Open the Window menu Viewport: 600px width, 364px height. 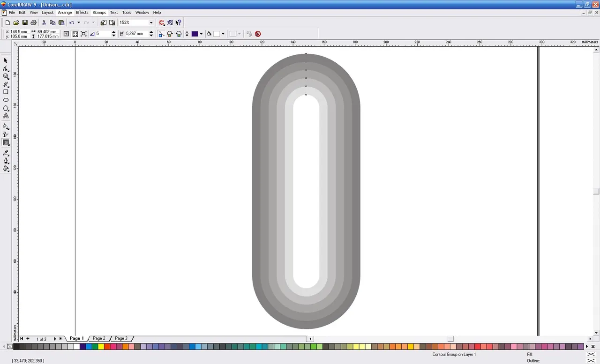coord(142,13)
